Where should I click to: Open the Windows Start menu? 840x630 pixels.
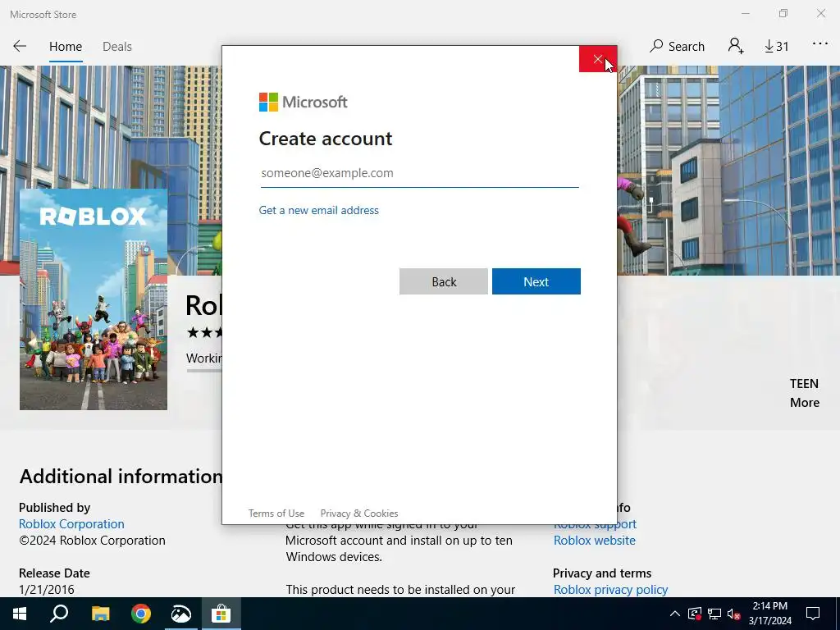pyautogui.click(x=20, y=614)
